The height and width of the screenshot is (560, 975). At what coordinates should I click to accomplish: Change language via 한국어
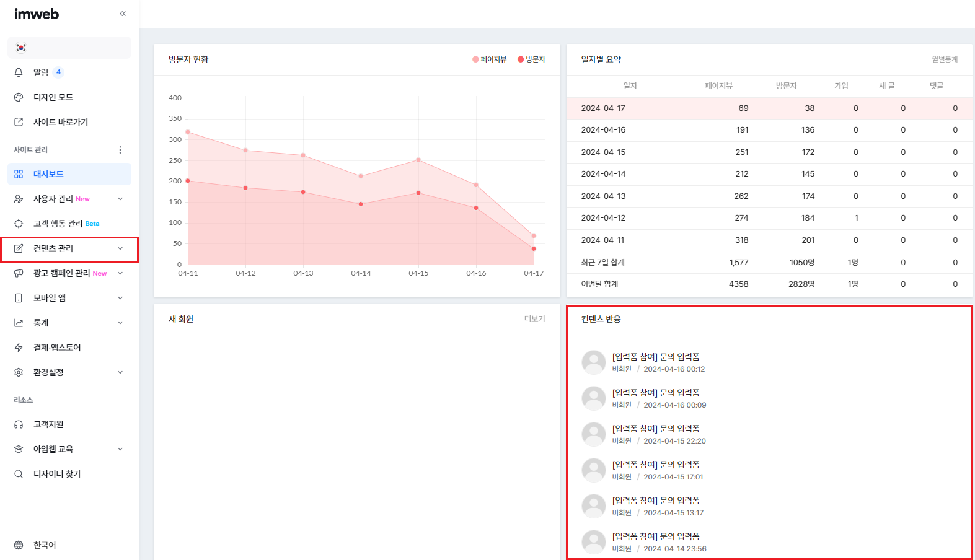(x=45, y=545)
